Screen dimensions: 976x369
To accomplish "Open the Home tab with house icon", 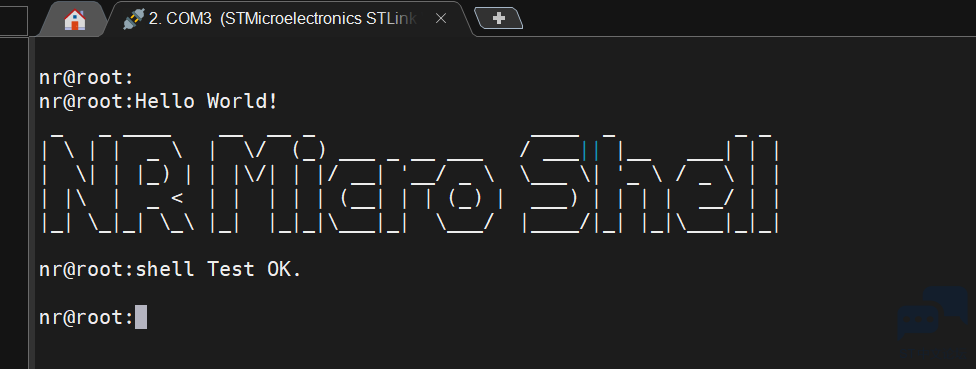I will [74, 19].
